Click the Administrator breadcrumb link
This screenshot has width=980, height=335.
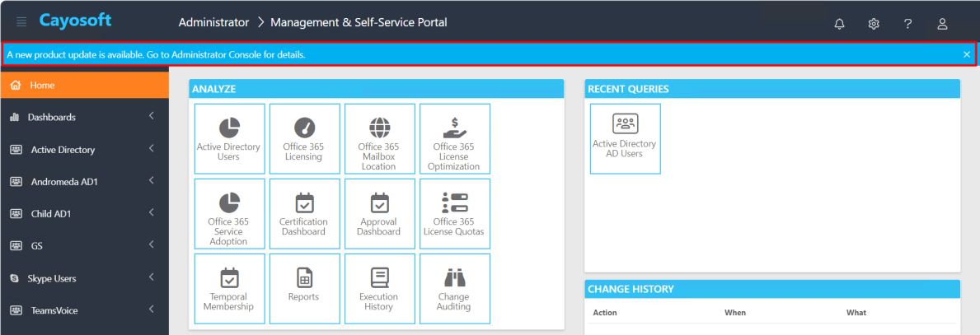tap(213, 22)
